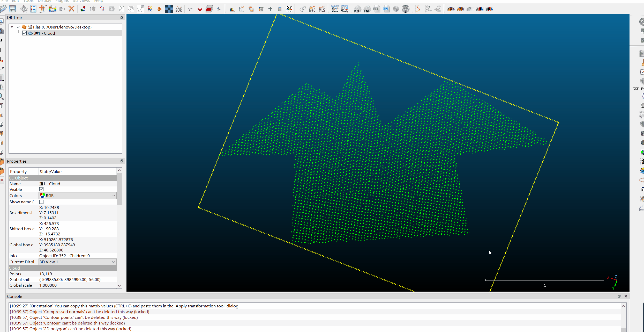The width and height of the screenshot is (644, 332).
Task: Click the CSV export plugin icon
Action: [386, 9]
